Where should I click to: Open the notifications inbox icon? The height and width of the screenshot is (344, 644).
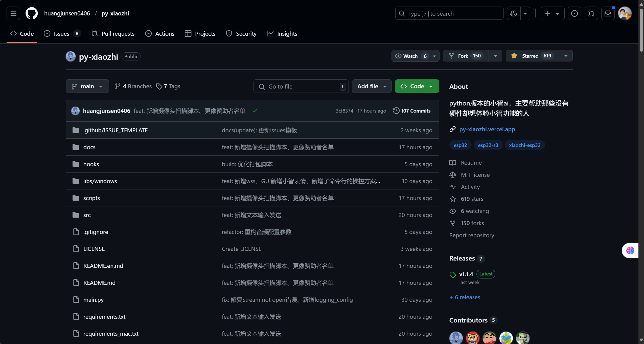coord(608,13)
